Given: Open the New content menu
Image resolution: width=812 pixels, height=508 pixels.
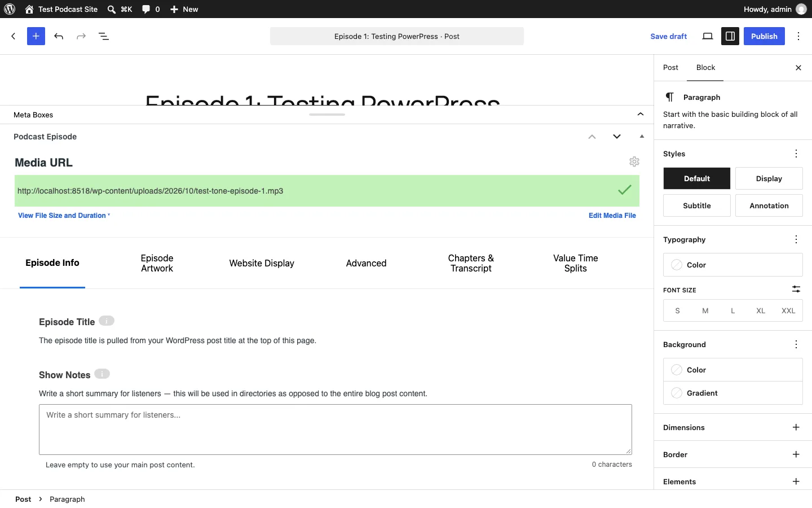Looking at the screenshot, I should click(184, 9).
